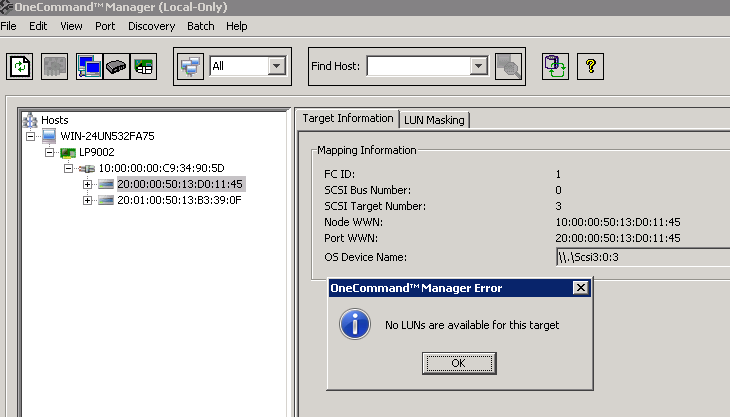Switch to the Target Information tab

pyautogui.click(x=348, y=118)
